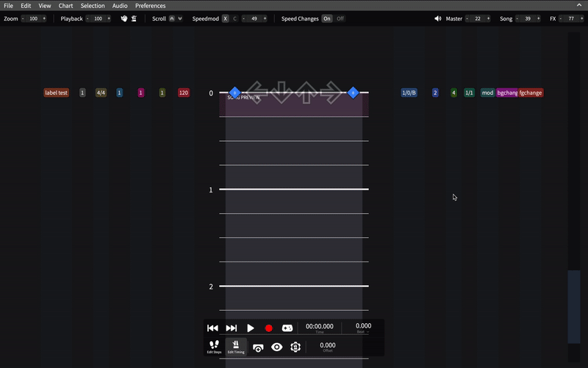Lower Song volume with minus
The width and height of the screenshot is (588, 368).
point(517,18)
